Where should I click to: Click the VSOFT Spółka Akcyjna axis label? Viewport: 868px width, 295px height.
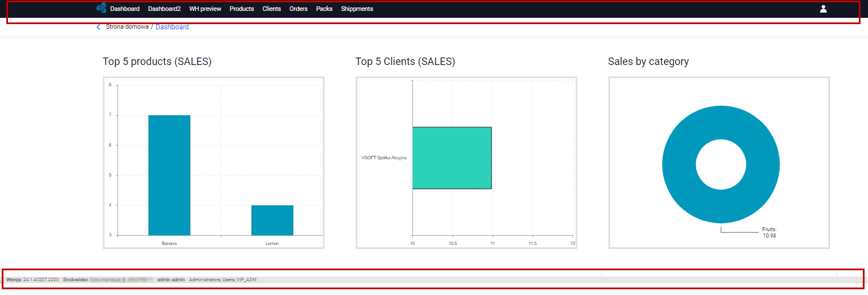(x=384, y=158)
